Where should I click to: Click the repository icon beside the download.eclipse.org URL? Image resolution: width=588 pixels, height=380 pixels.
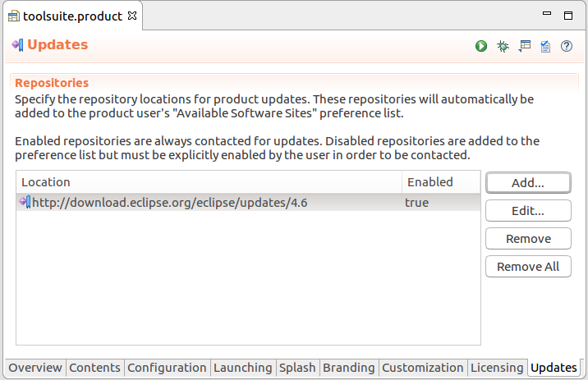(x=25, y=203)
